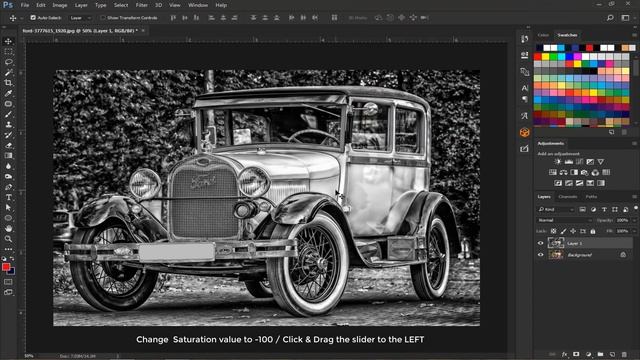Add a Brightness/Contrast adjustment

tap(558, 162)
